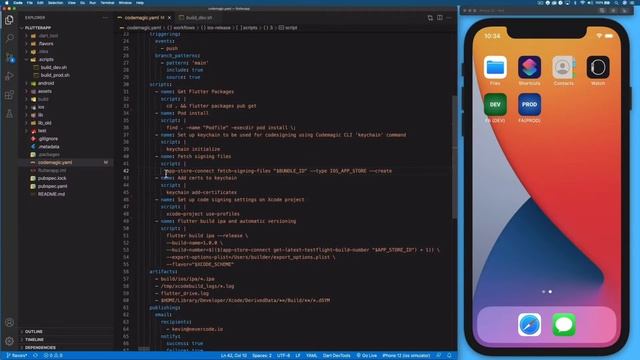640x360 pixels.
Task: Click the Spotlight search icon in the macOS menu bar
Action: 616,3
